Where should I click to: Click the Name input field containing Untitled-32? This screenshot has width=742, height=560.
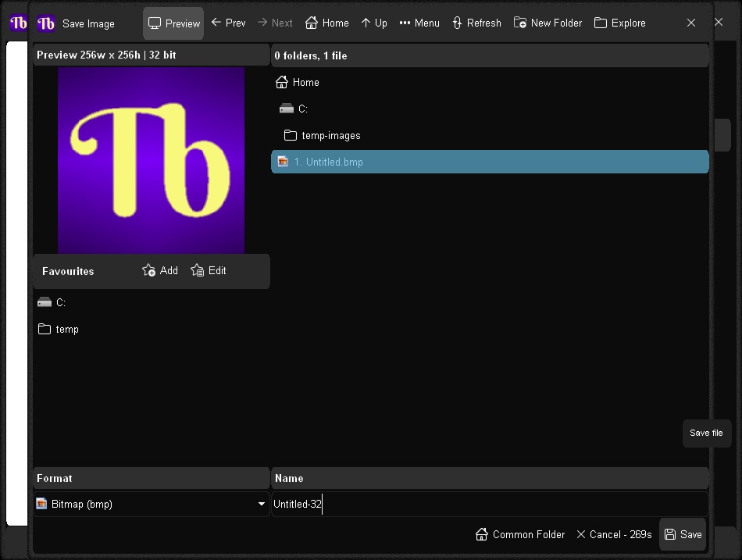click(x=490, y=504)
